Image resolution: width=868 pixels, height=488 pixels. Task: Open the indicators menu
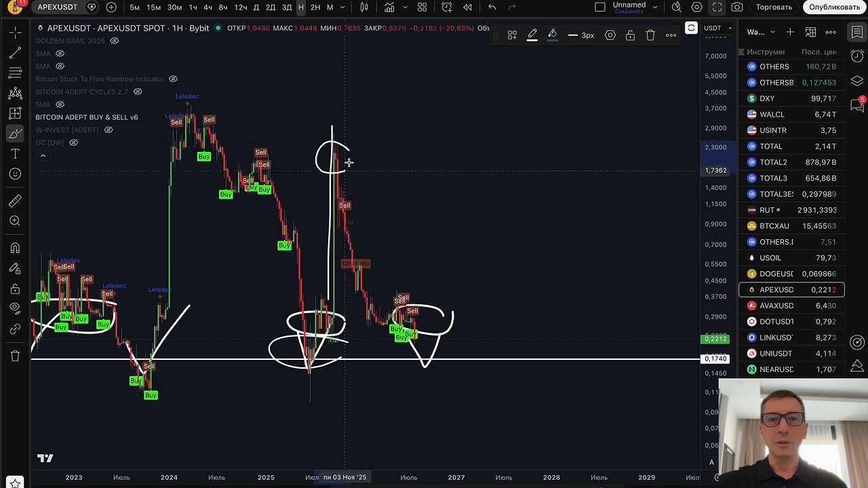[x=389, y=7]
